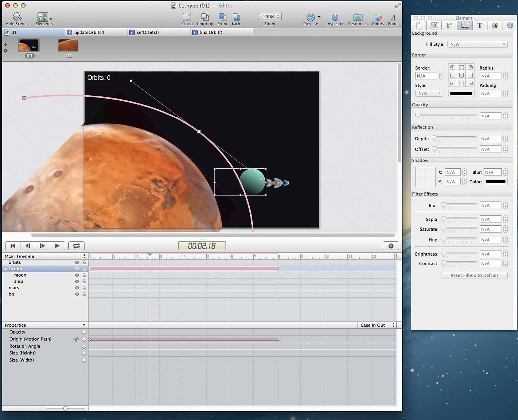
Task: Toggle the lock on mars layer
Action: [x=84, y=288]
